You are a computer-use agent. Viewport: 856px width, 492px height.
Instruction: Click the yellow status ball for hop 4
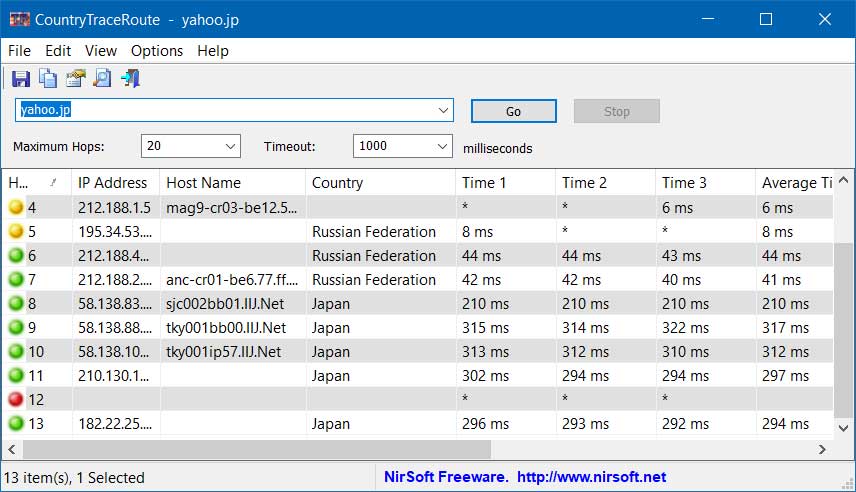[16, 207]
